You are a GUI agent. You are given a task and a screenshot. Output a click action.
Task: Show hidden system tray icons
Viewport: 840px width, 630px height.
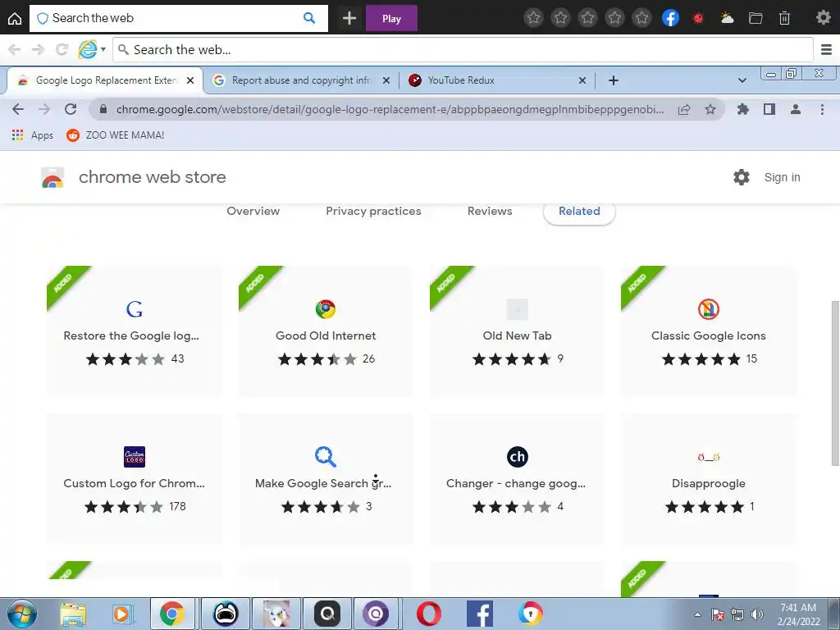pyautogui.click(x=697, y=614)
